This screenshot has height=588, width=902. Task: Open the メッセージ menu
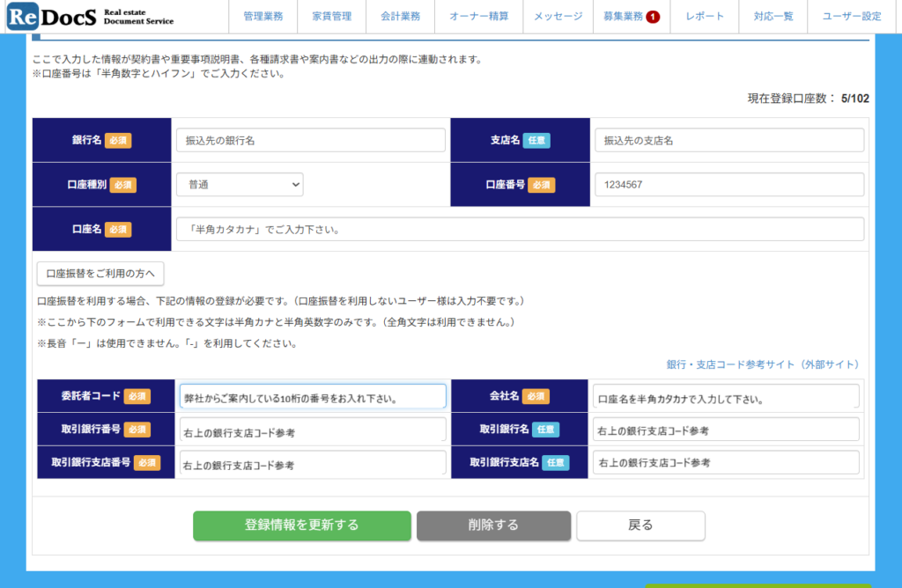[558, 17]
